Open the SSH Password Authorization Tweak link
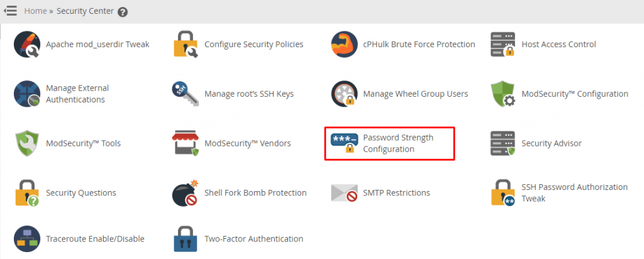The width and height of the screenshot is (644, 259). click(x=575, y=193)
